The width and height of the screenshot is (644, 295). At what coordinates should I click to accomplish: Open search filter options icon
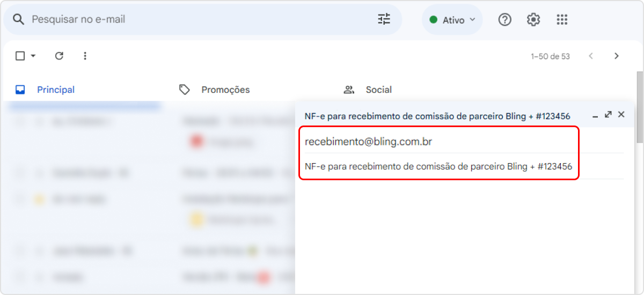384,20
